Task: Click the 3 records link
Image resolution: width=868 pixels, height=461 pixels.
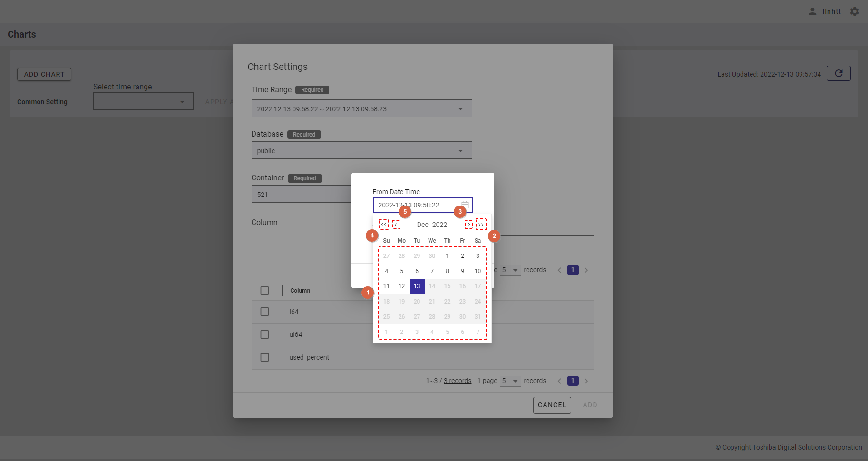Action: click(x=458, y=381)
